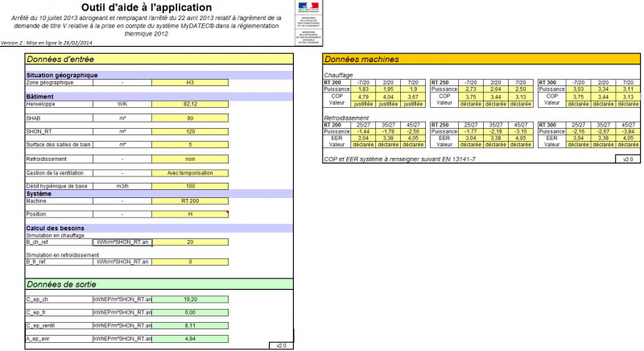
Task: Click the Bâtiment heading row
Action: click(x=159, y=97)
